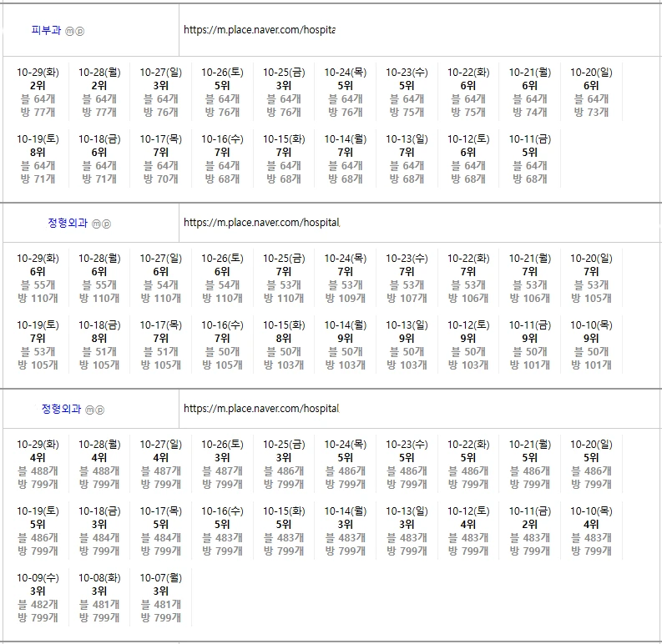Click the circled p icon beside bottom 정형외과
This screenshot has width=662, height=644.
click(101, 410)
